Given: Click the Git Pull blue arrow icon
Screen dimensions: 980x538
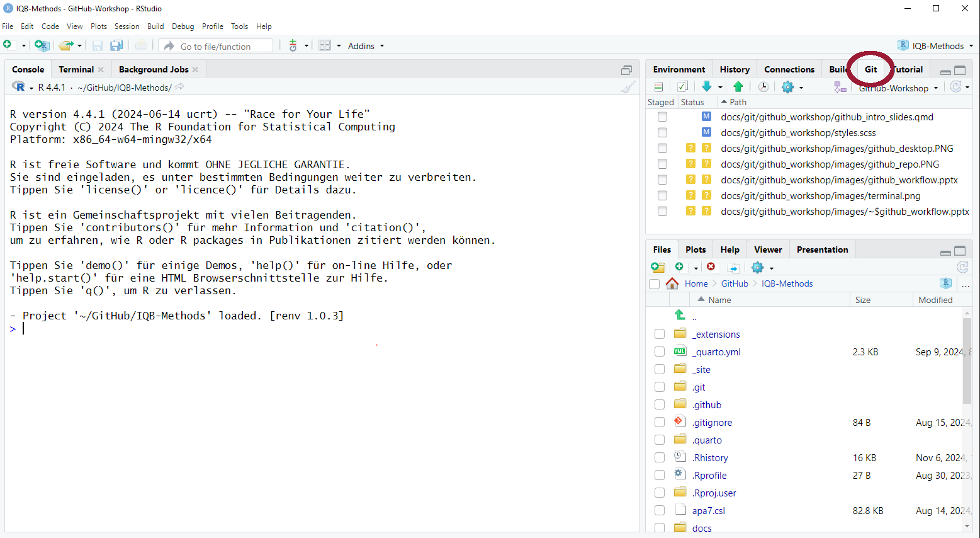Looking at the screenshot, I should click(707, 87).
